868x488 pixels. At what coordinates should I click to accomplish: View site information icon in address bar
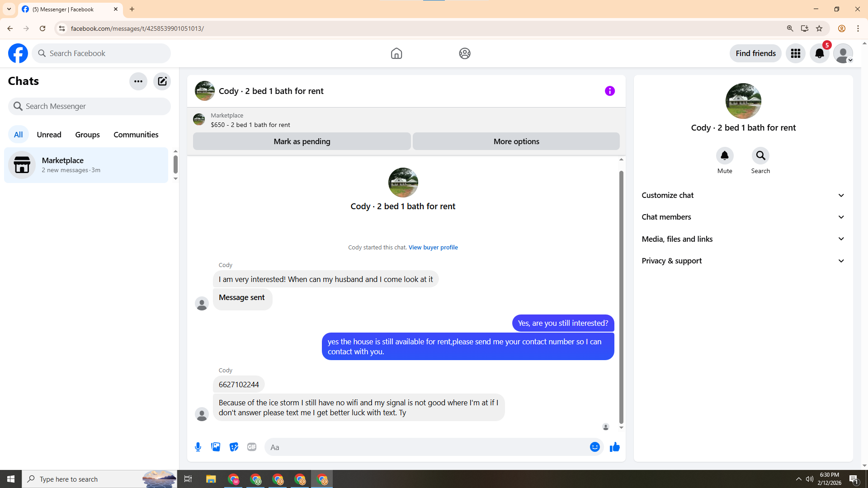(62, 28)
